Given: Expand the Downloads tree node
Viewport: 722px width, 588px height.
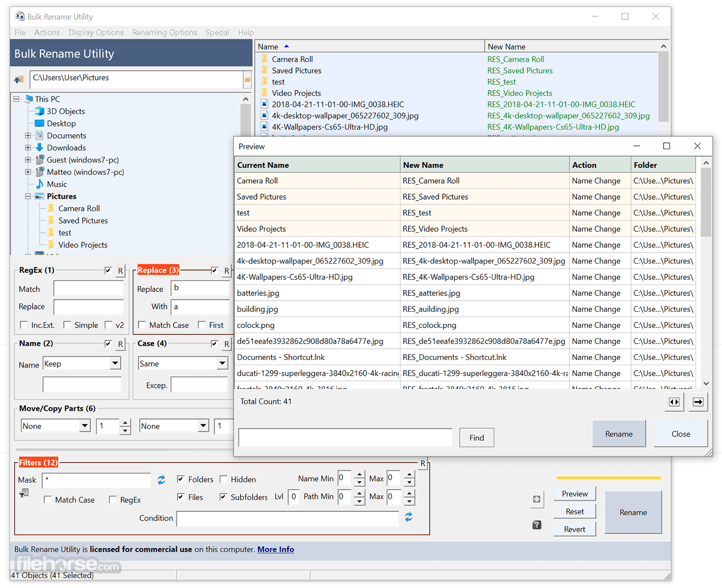Looking at the screenshot, I should click(28, 148).
